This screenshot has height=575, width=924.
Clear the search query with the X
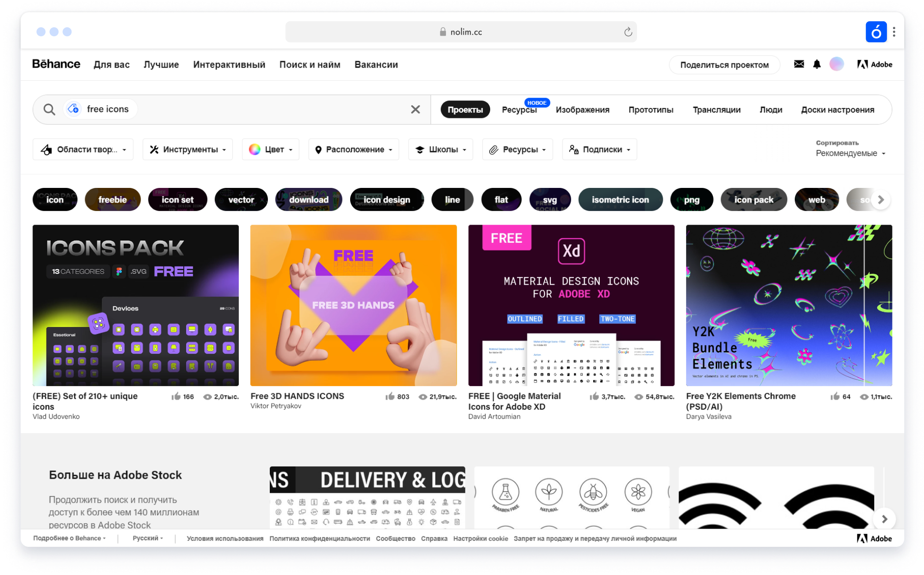click(x=415, y=109)
